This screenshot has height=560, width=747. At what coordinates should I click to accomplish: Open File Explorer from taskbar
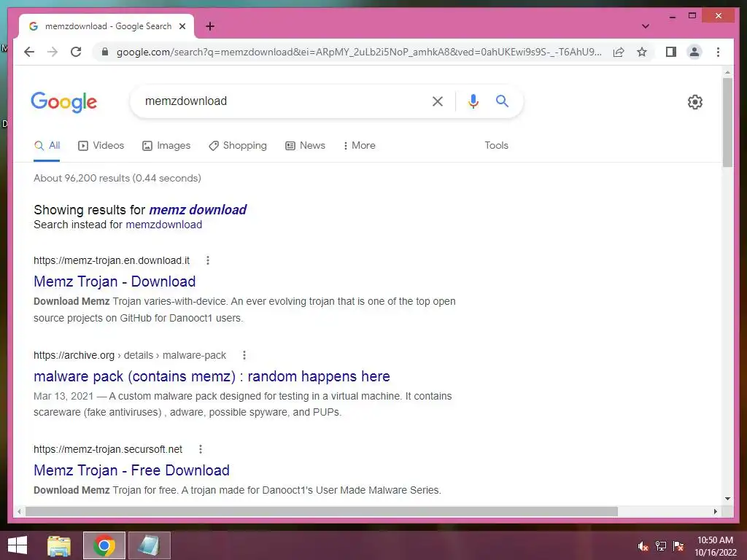pyautogui.click(x=59, y=545)
